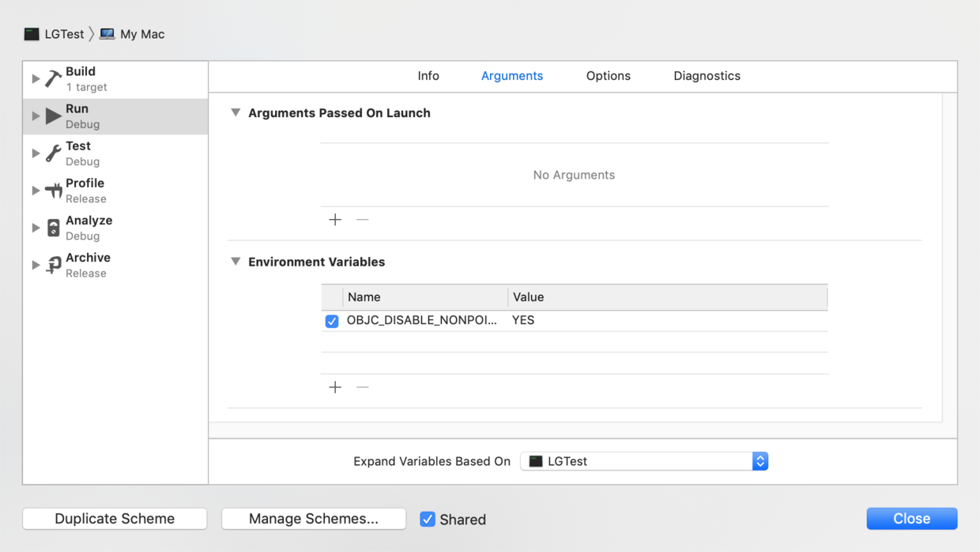The image size is (980, 552).
Task: Click the Analyze icon in sidebar
Action: click(x=53, y=228)
